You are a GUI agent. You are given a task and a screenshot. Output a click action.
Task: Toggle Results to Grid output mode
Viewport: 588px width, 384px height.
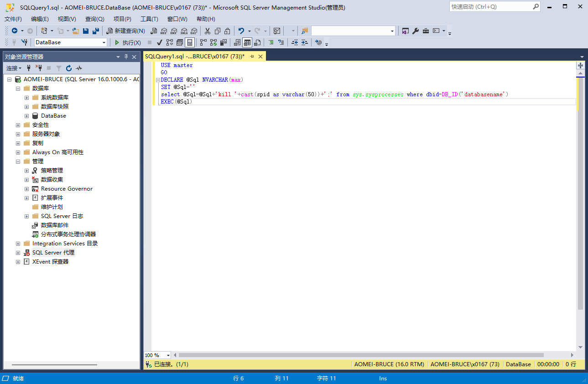(x=247, y=42)
